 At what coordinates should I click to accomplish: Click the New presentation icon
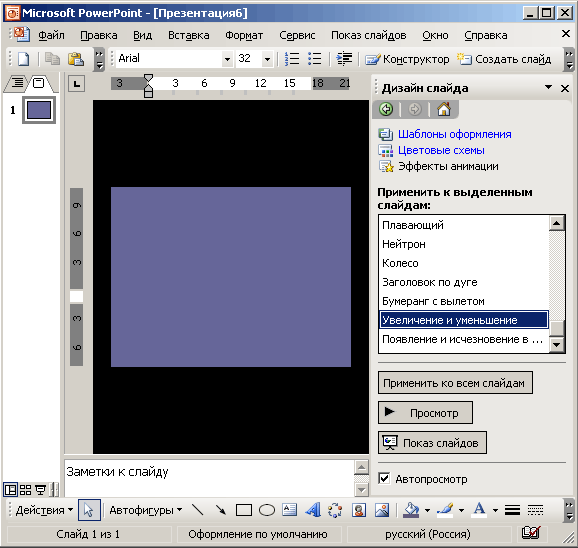pyautogui.click(x=24, y=59)
